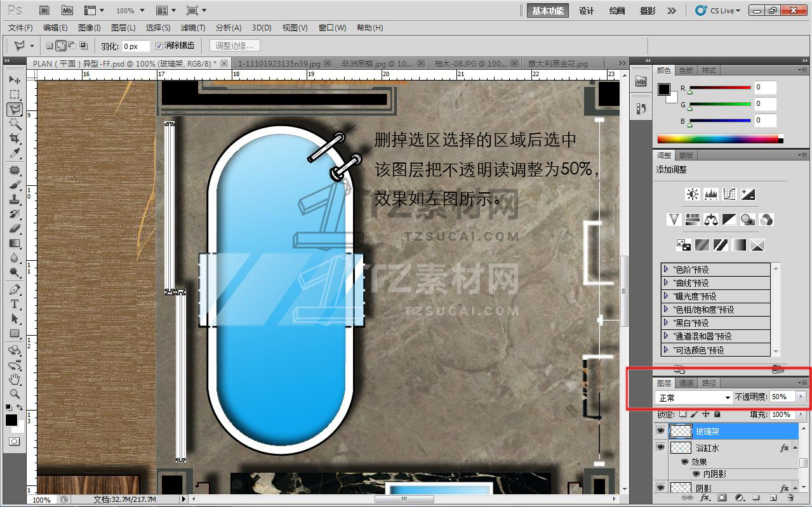The width and height of the screenshot is (812, 507).
Task: Select the Eraser tool
Action: (x=15, y=228)
